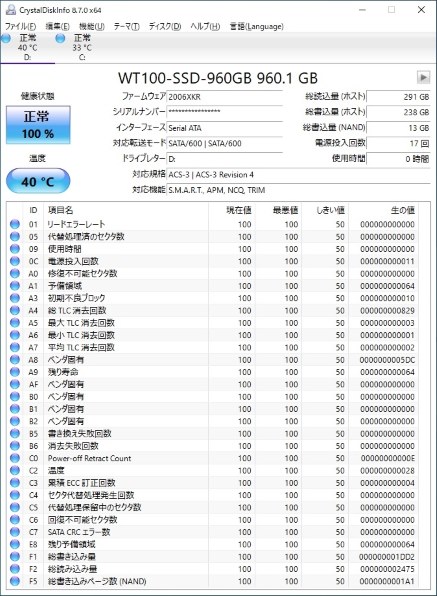
Task: Click the 現在値 column header
Action: pos(232,210)
